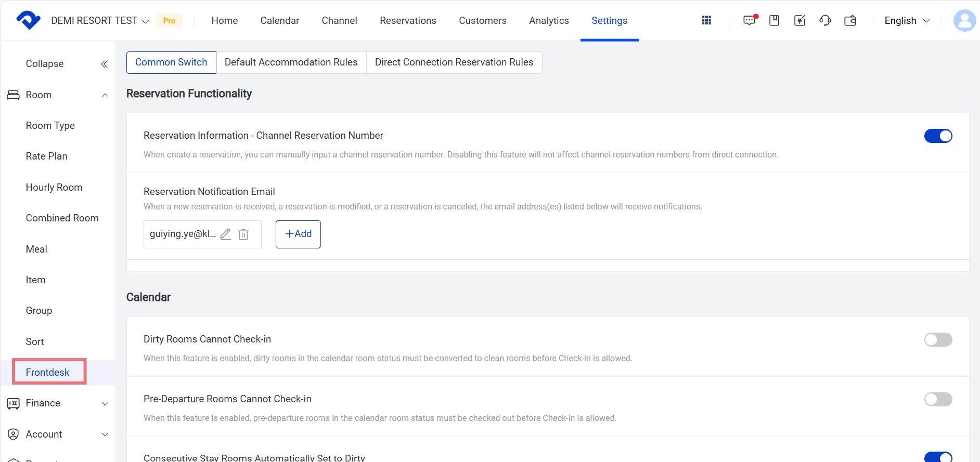Click the +Add email button
The image size is (980, 462).
(298, 234)
